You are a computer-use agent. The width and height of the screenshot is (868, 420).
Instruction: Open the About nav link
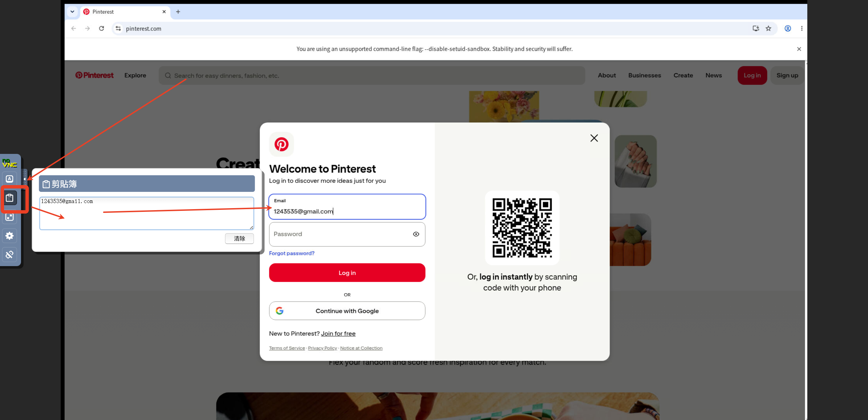[x=607, y=75]
